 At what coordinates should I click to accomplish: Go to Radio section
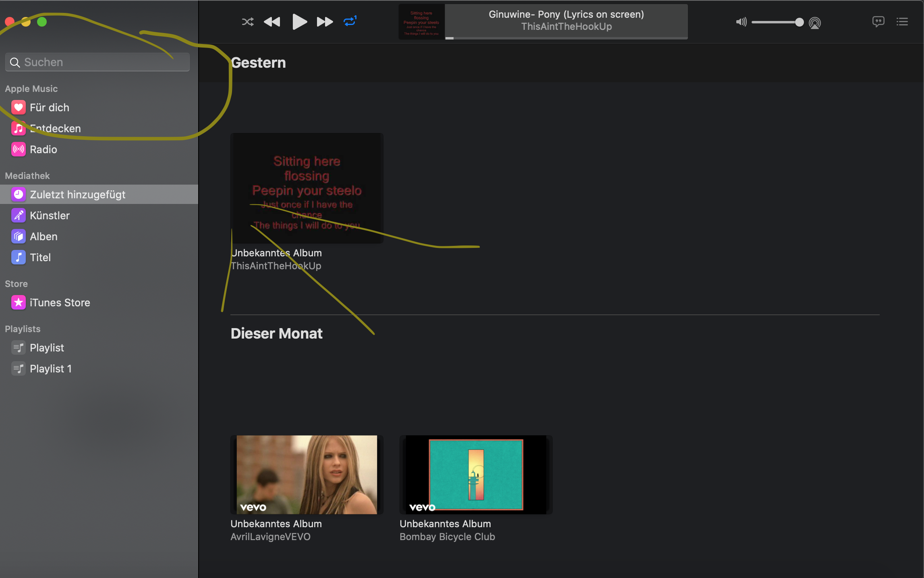coord(43,150)
